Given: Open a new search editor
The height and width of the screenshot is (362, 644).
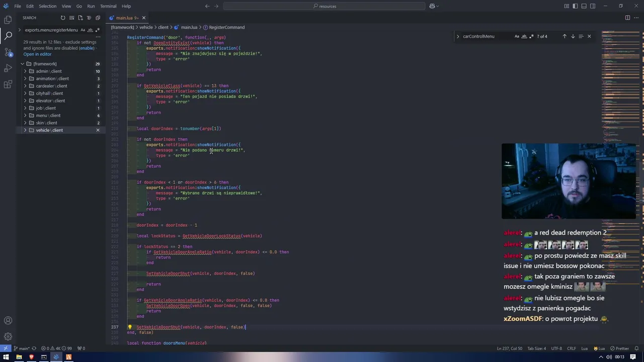Looking at the screenshot, I should coord(80,18).
